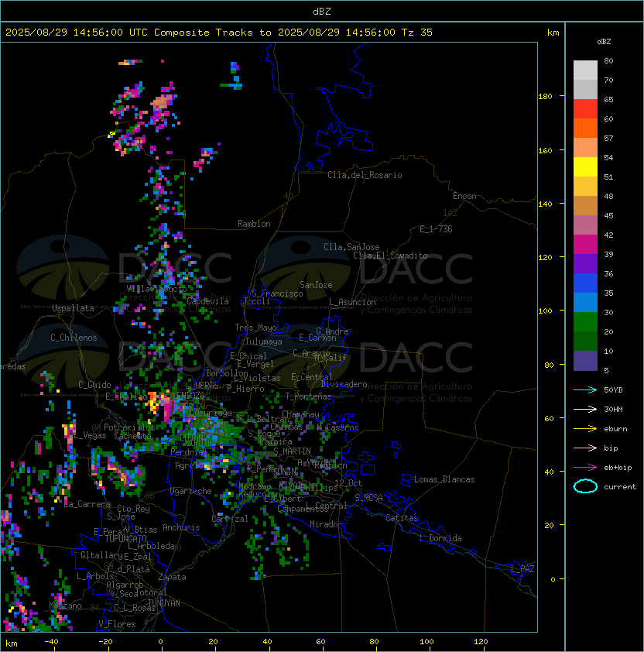
Task: Click the 'Clla.del_Rosario' map label
Action: 365,175
